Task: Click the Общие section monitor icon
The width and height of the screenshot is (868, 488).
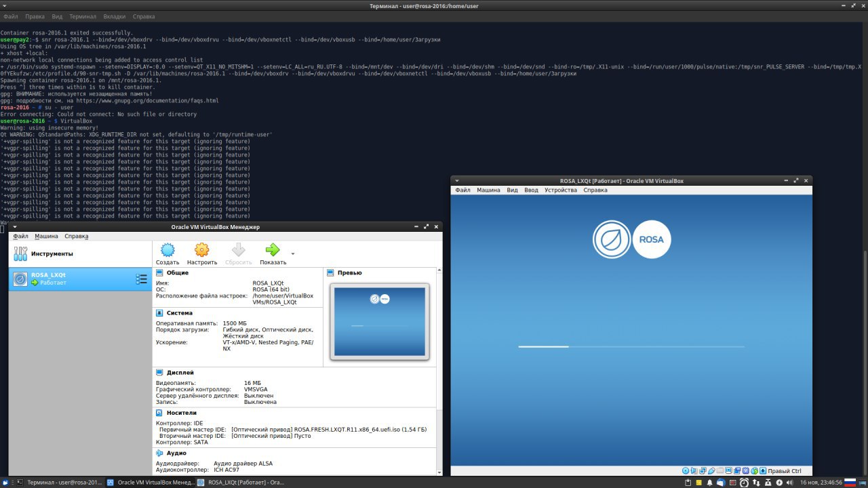Action: click(x=159, y=272)
